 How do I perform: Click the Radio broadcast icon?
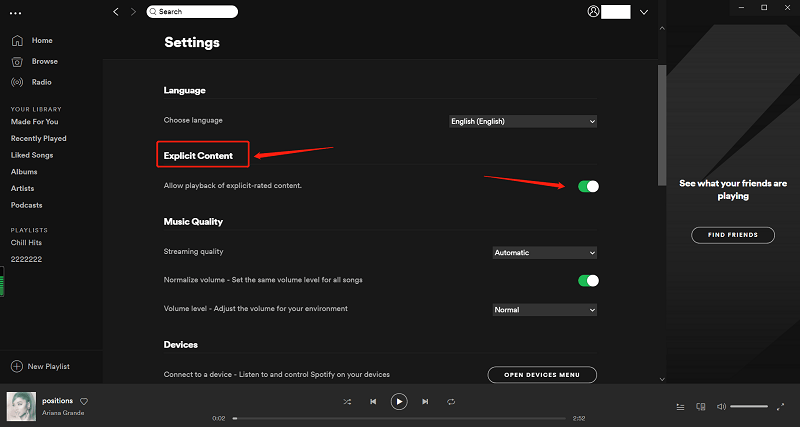point(17,82)
